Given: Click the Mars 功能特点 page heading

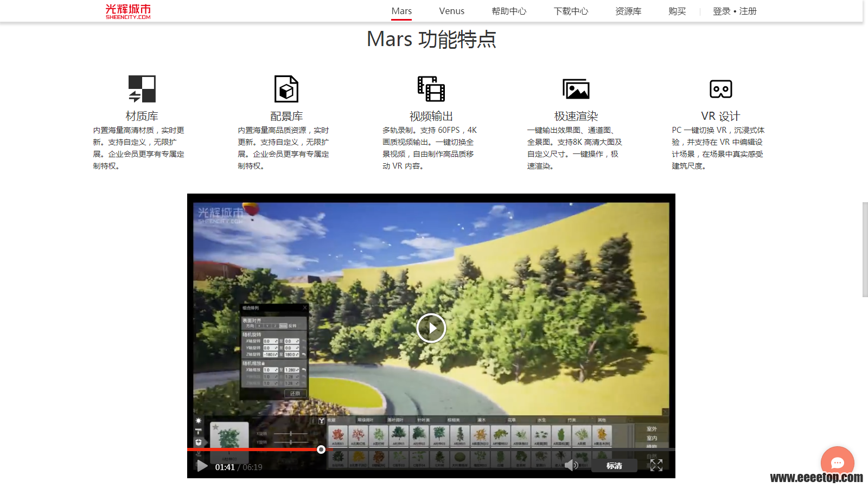Looking at the screenshot, I should pos(431,39).
